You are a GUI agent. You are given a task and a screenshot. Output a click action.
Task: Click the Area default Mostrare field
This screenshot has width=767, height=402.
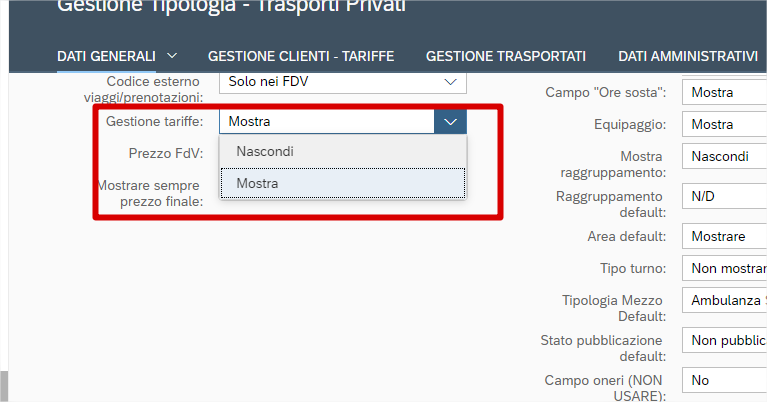click(724, 237)
